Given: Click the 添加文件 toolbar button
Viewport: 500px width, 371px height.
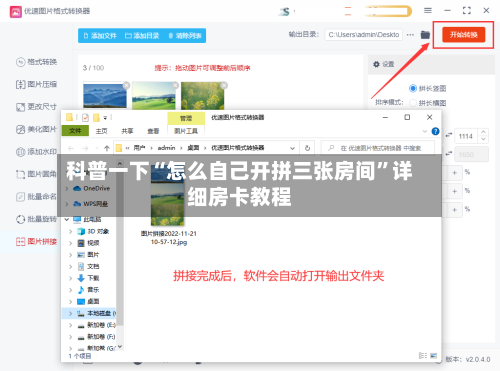Looking at the screenshot, I should 100,36.
